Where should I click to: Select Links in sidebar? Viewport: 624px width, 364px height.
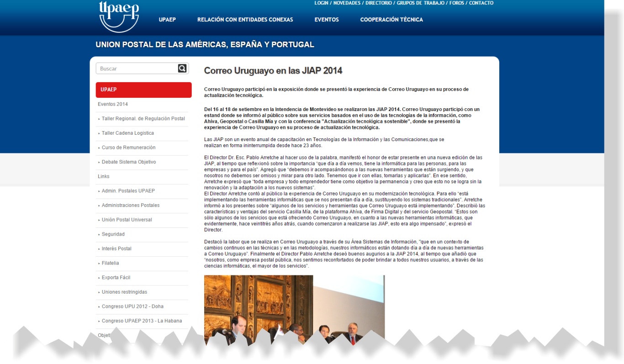[x=104, y=176]
